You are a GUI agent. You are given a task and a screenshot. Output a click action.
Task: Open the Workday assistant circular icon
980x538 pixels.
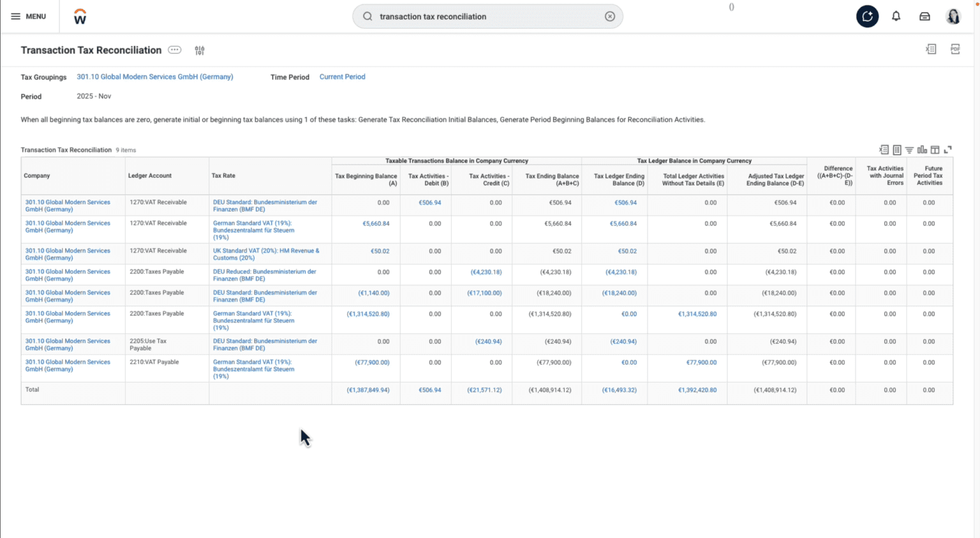867,17
